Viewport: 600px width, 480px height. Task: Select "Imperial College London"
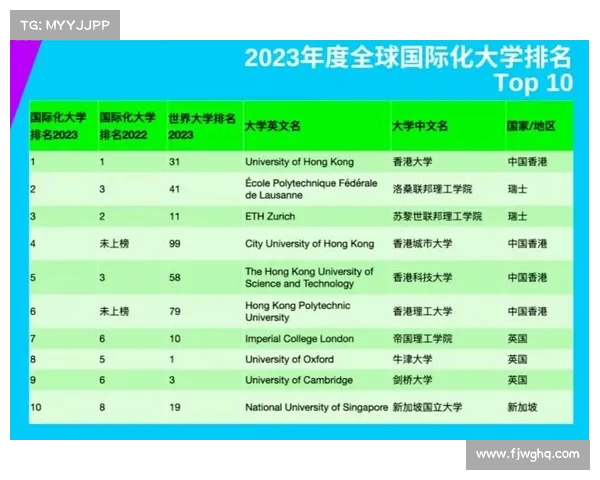click(x=299, y=339)
